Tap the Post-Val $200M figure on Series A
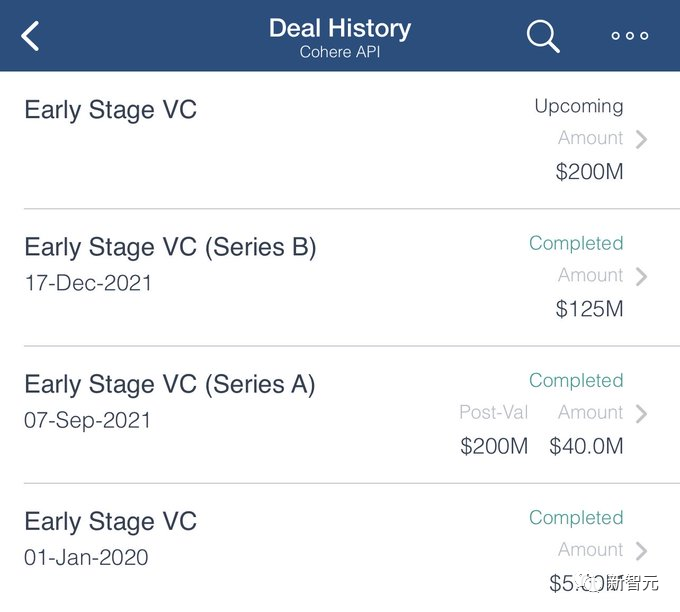 pyautogui.click(x=494, y=446)
